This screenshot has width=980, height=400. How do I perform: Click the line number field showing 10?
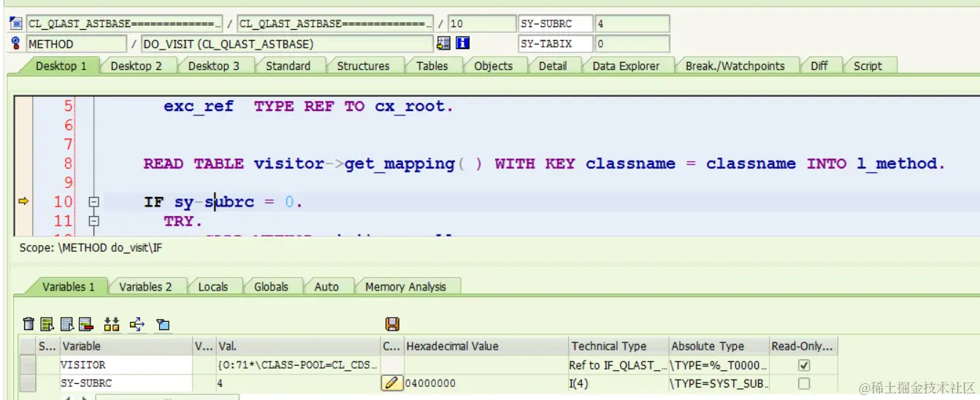[482, 24]
